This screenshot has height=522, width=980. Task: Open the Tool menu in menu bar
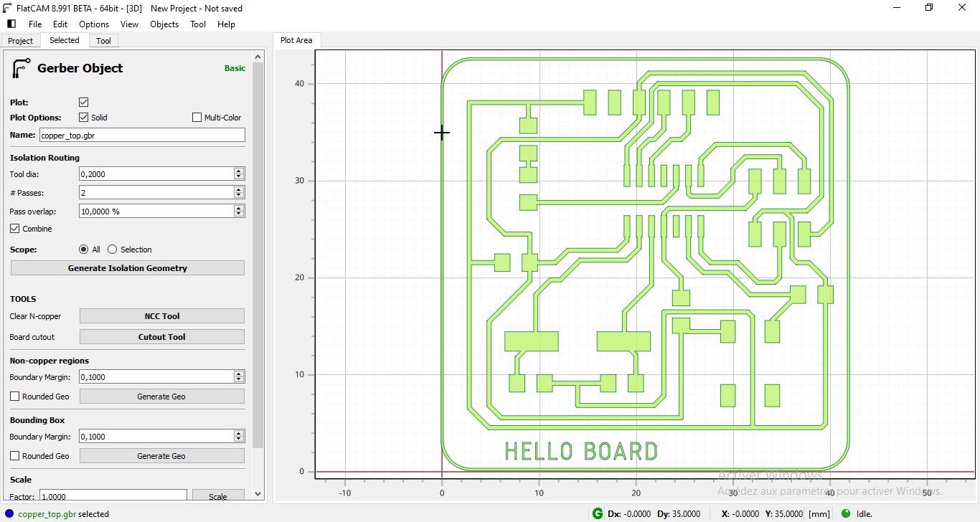click(198, 24)
